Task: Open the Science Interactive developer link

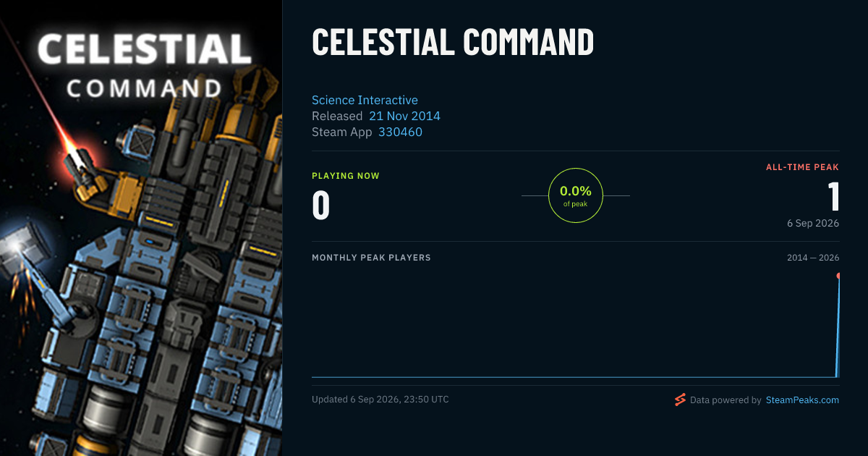Action: coord(365,100)
